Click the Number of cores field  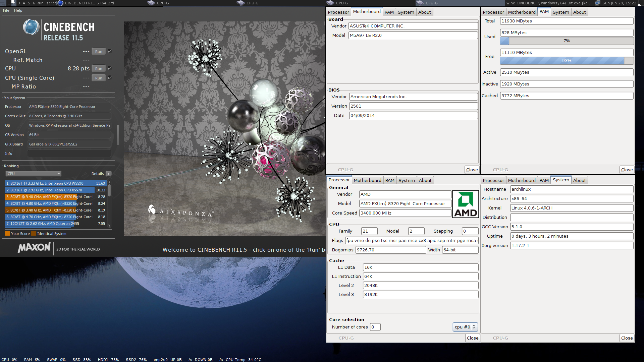[375, 327]
